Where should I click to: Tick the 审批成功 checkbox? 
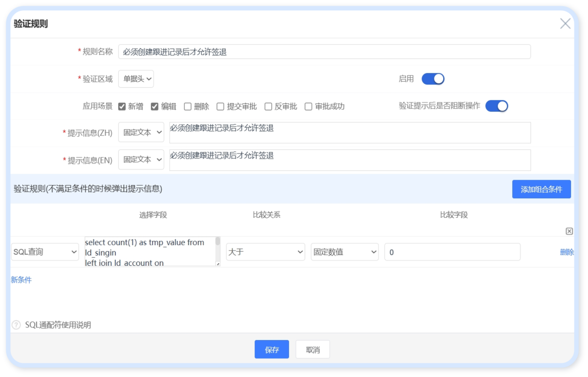(308, 106)
